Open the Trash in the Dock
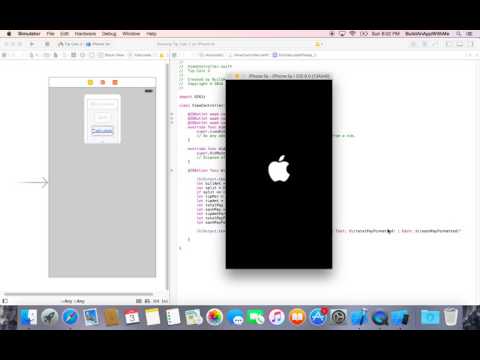This screenshot has height=360, width=480. click(451, 317)
